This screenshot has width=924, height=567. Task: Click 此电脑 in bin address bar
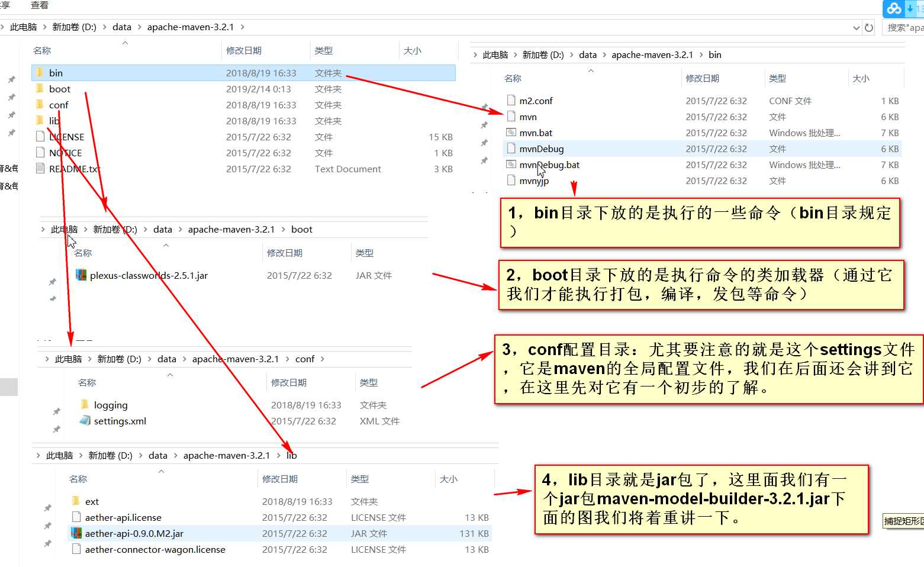[x=495, y=54]
